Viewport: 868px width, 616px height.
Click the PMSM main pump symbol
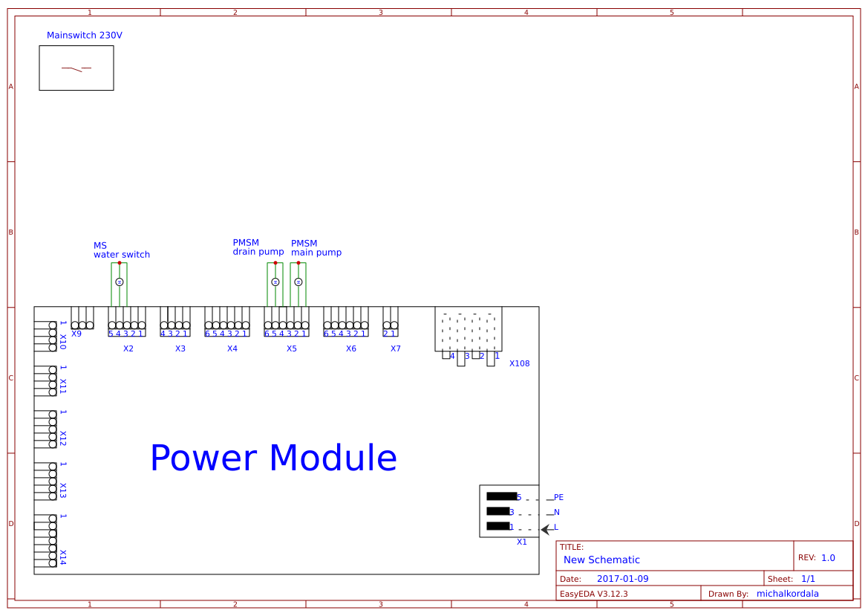(x=297, y=282)
